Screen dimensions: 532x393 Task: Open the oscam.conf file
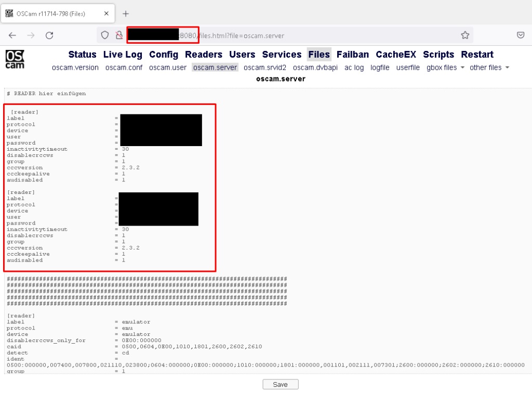point(124,68)
